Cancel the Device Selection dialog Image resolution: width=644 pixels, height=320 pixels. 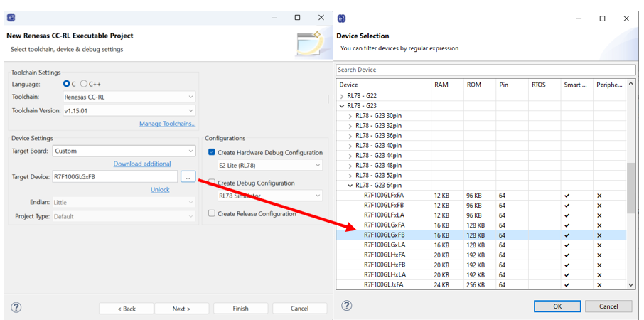608,306
